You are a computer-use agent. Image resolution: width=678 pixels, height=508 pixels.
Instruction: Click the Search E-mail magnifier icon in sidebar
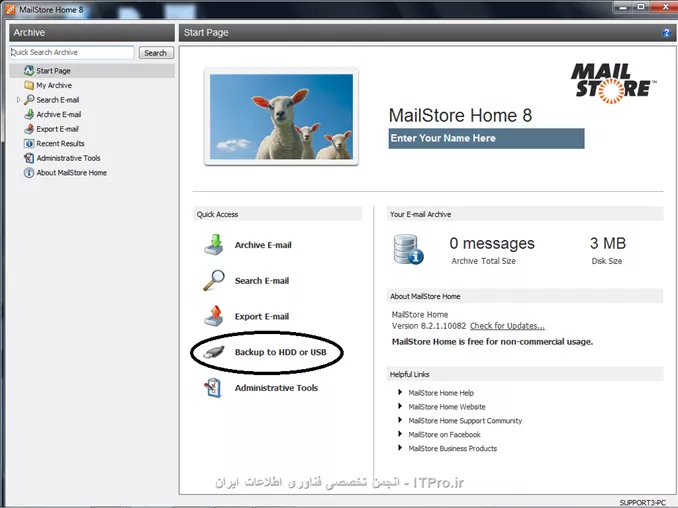coord(29,100)
